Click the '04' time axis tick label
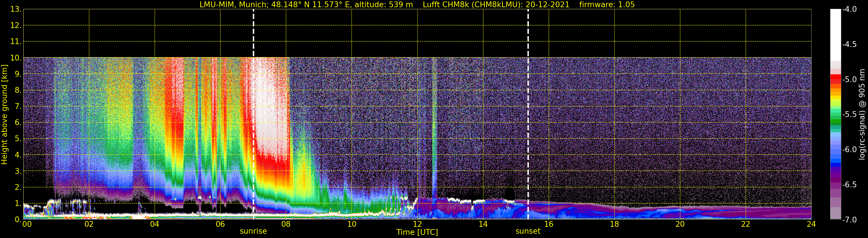Image resolution: width=868 pixels, height=238 pixels. (x=155, y=224)
